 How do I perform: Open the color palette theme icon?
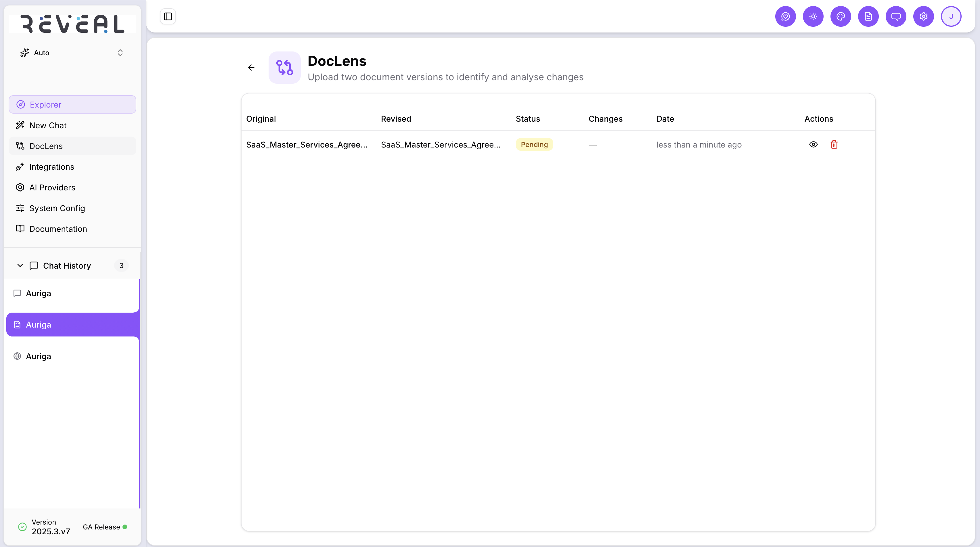click(x=841, y=16)
